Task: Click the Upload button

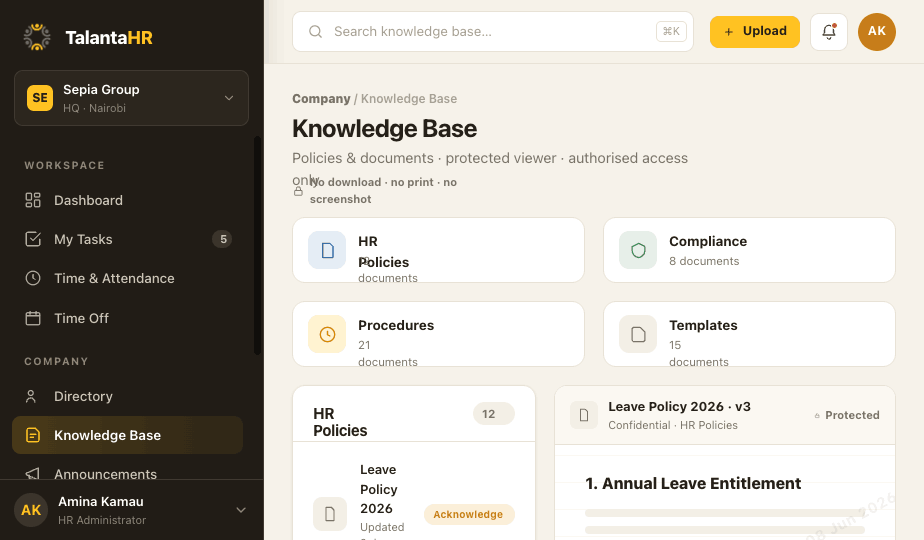Action: click(x=755, y=31)
